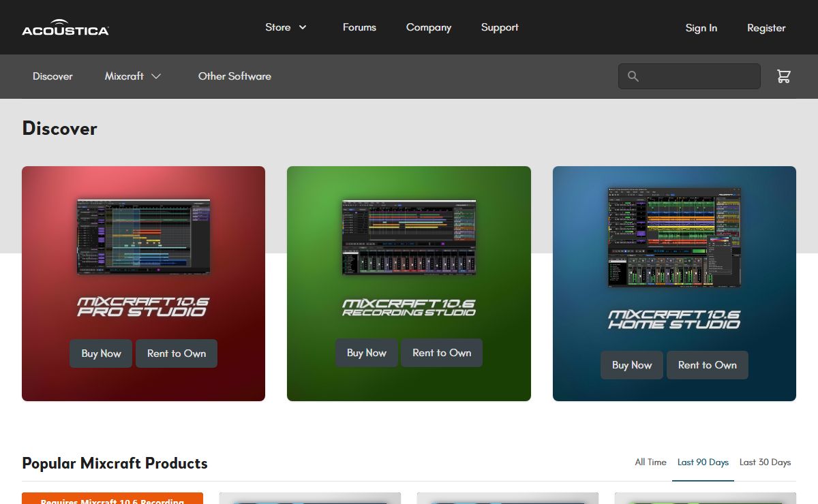
Task: Buy Now for Mixcraft Pro Studio
Action: [x=101, y=353]
